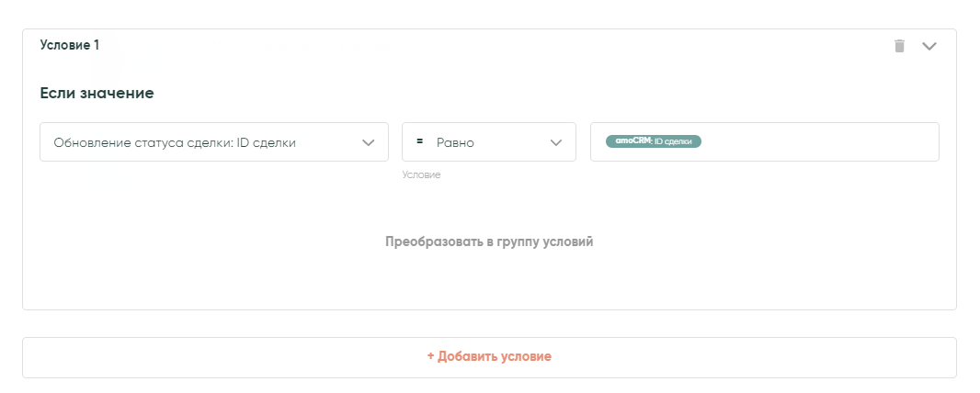
Task: Click 'Преобразовать в группу условий' link
Action: 489,242
